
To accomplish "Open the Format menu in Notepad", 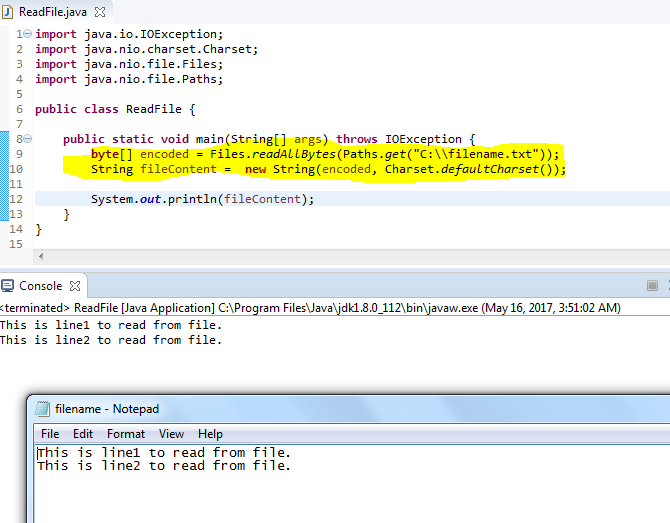I will click(126, 434).
